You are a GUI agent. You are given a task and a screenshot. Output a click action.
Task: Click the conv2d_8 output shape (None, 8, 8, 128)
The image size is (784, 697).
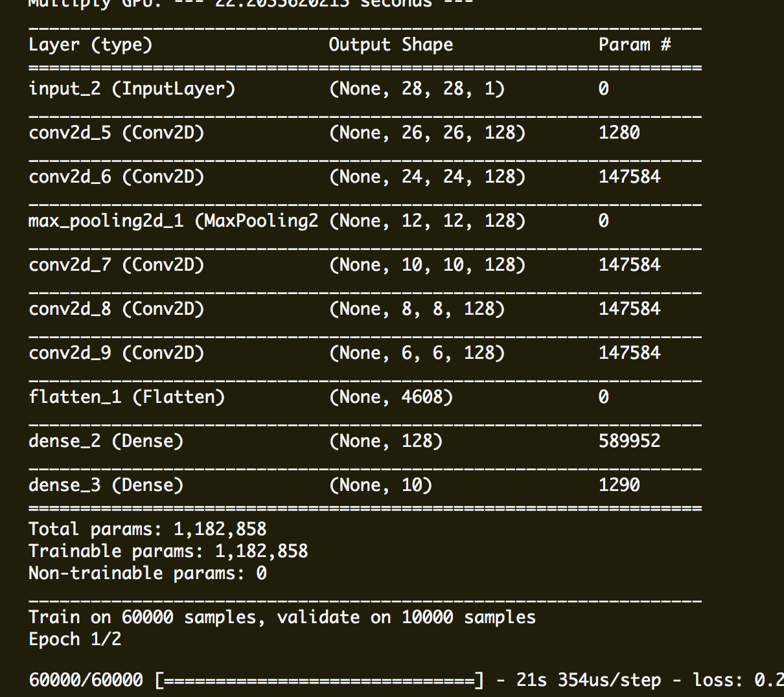click(417, 309)
